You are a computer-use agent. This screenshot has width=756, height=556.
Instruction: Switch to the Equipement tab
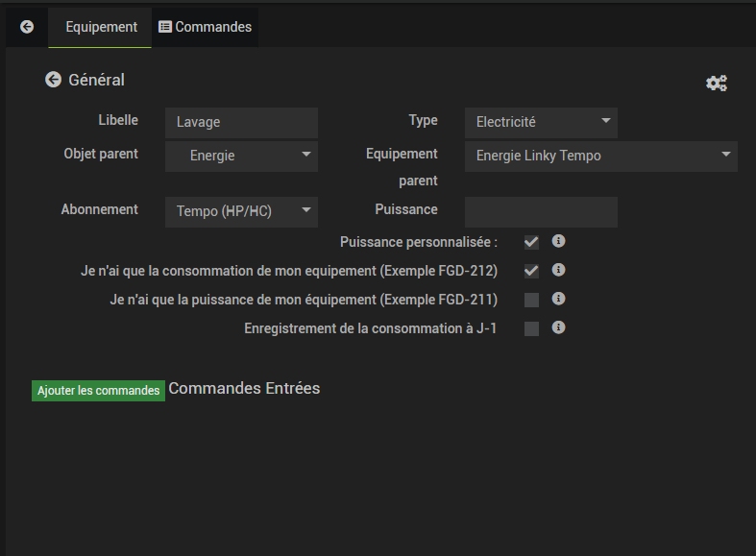pyautogui.click(x=101, y=27)
